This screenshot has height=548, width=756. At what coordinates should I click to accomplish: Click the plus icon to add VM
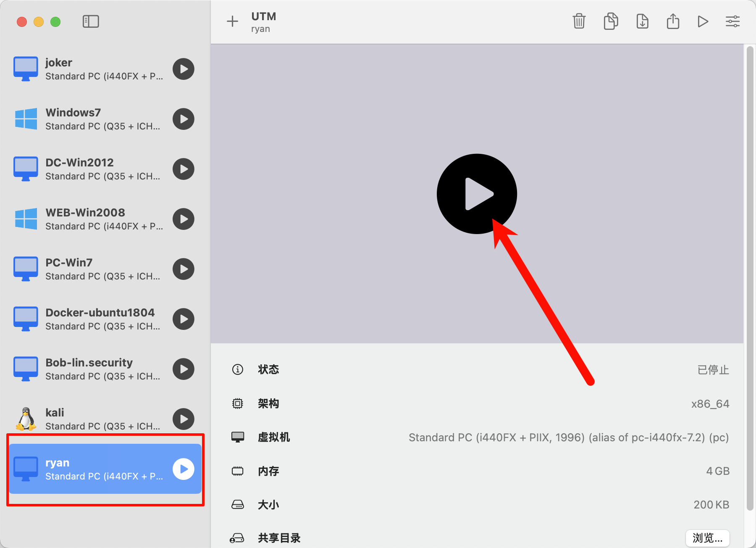pyautogui.click(x=232, y=21)
